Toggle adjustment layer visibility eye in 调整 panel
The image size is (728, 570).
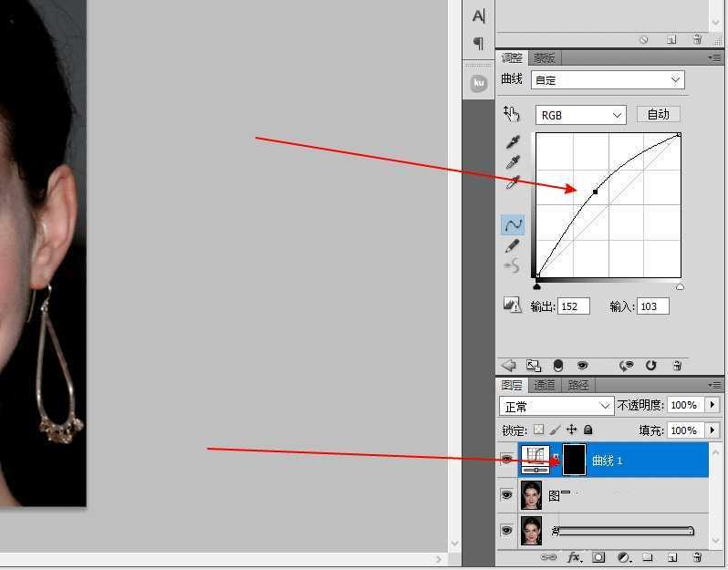coord(582,366)
